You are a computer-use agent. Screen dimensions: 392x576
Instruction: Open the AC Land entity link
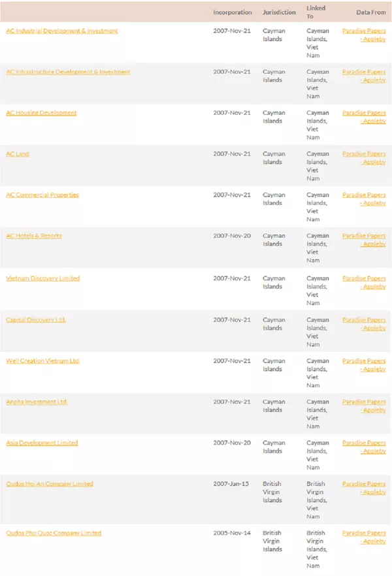17,154
